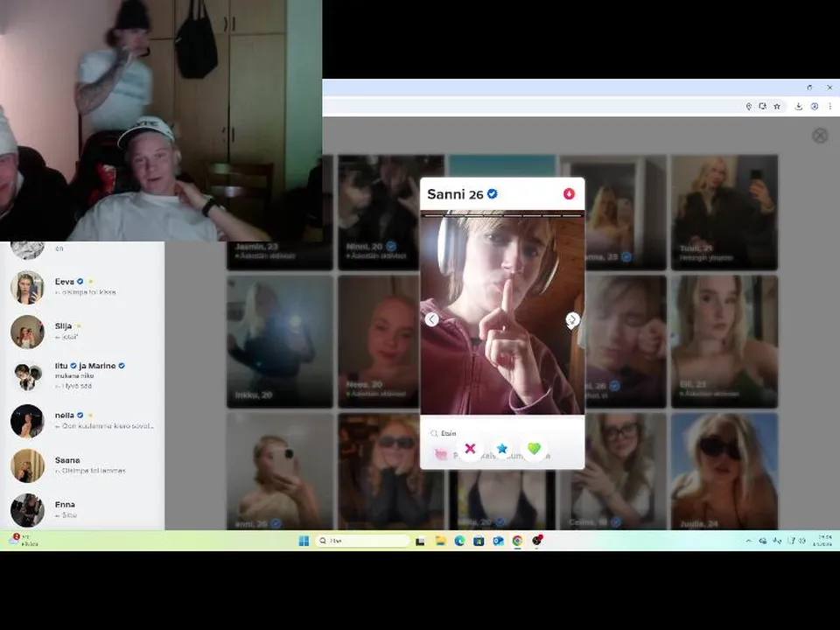The image size is (840, 630).
Task: Click verified badge on Ninni, 20 card
Action: pyautogui.click(x=391, y=247)
